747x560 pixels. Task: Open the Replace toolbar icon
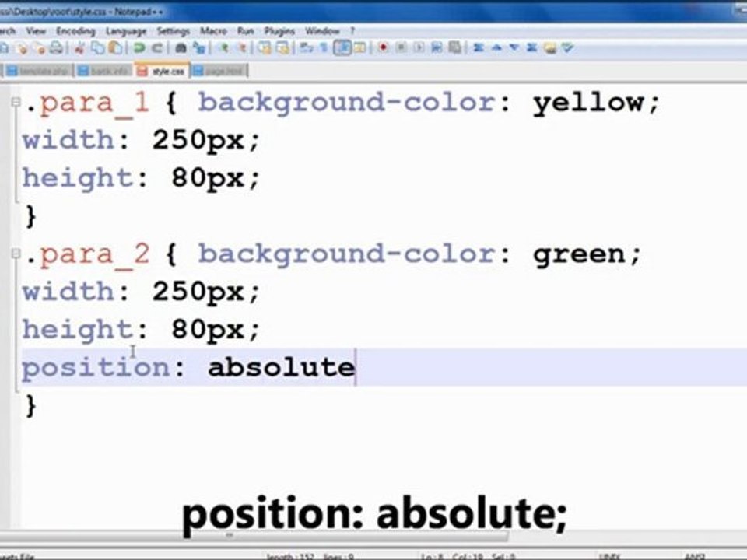pos(199,47)
